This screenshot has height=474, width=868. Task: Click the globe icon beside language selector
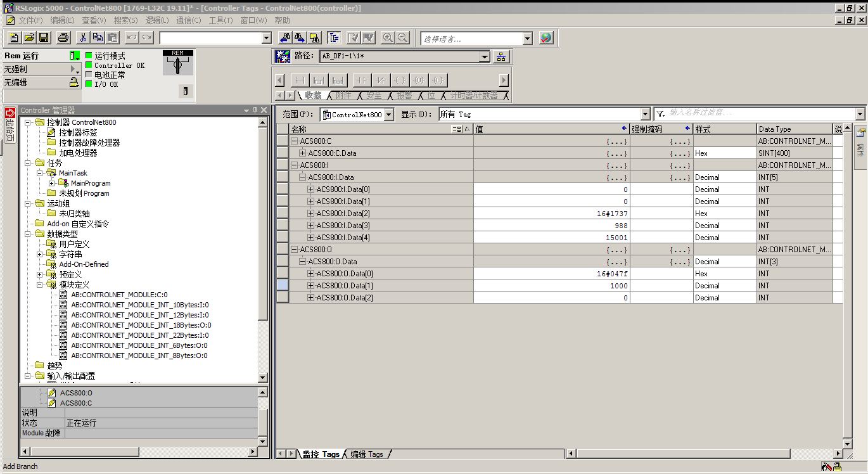pos(546,38)
